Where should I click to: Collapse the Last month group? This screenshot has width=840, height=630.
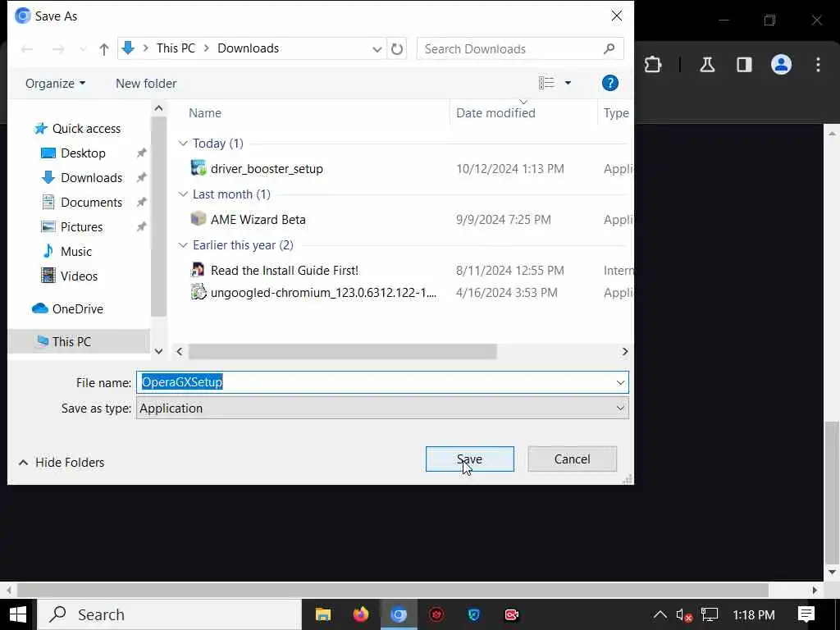[183, 194]
